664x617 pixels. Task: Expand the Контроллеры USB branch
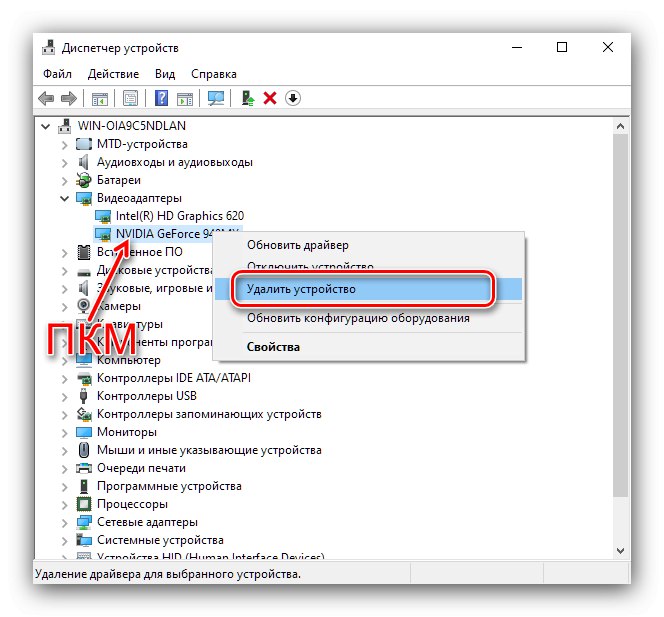pos(64,397)
